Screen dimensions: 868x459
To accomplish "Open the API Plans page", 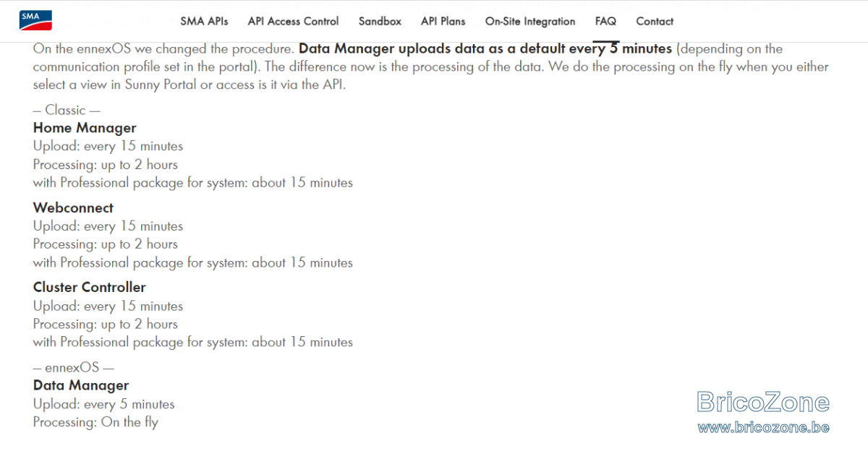I will point(443,22).
